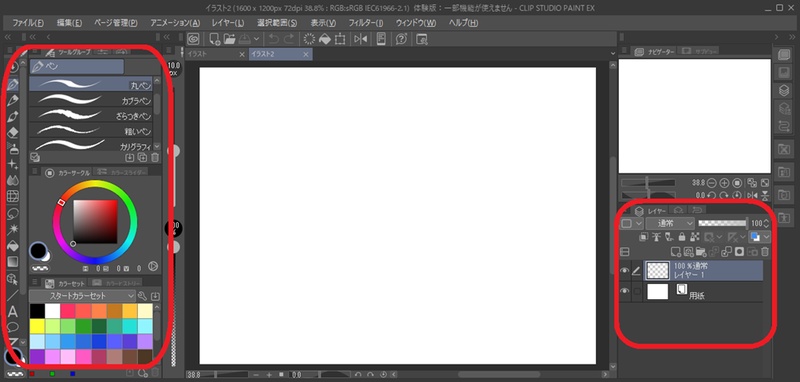Toggle the 用紙 layer edit-target box

click(x=636, y=291)
